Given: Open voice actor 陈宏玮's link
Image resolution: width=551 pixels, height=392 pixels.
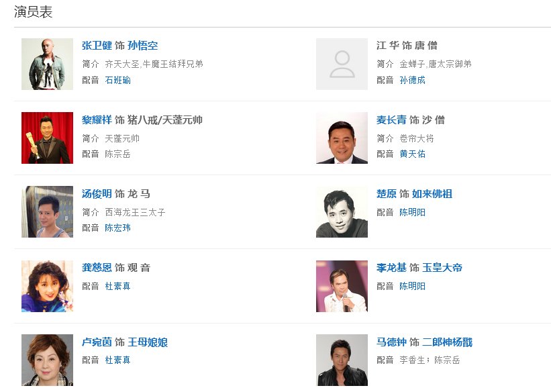Looking at the screenshot, I should [118, 227].
